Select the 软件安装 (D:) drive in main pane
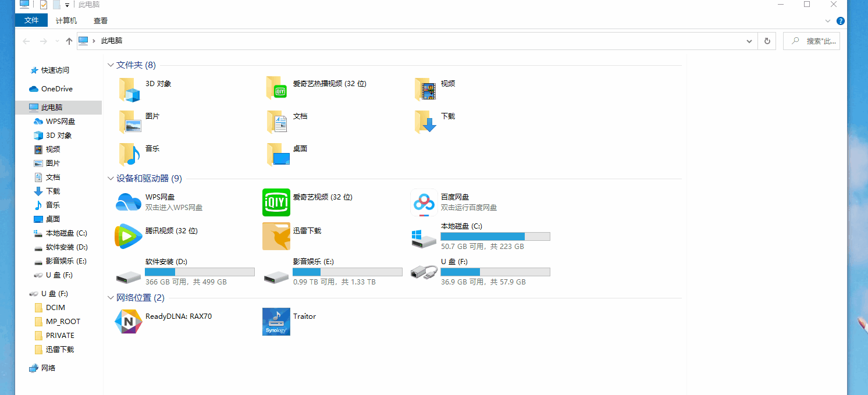Screen dimensions: 868x395 [185, 272]
